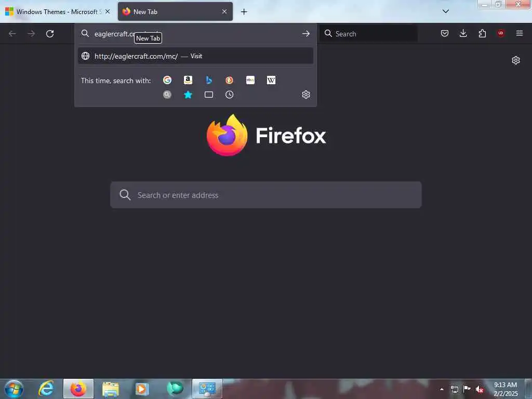Open the network tray icon
The image size is (532, 399).
[x=455, y=389]
